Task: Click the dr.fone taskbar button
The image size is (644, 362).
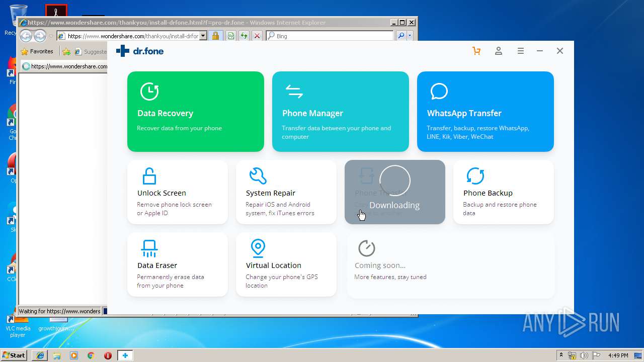Action: click(x=125, y=355)
